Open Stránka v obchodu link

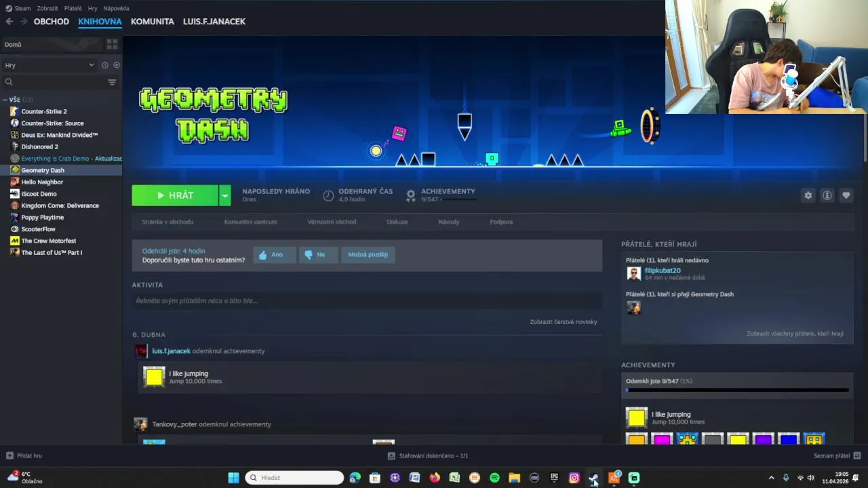pos(167,222)
